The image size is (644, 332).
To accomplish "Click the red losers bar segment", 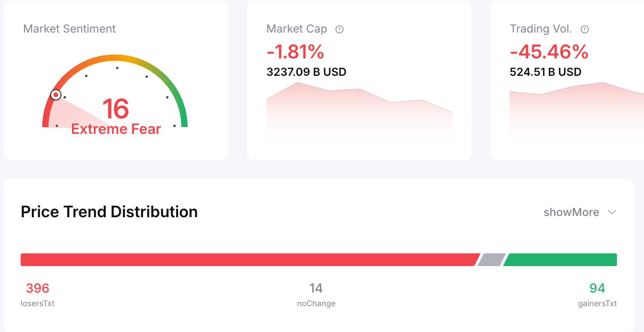I will pos(248,260).
